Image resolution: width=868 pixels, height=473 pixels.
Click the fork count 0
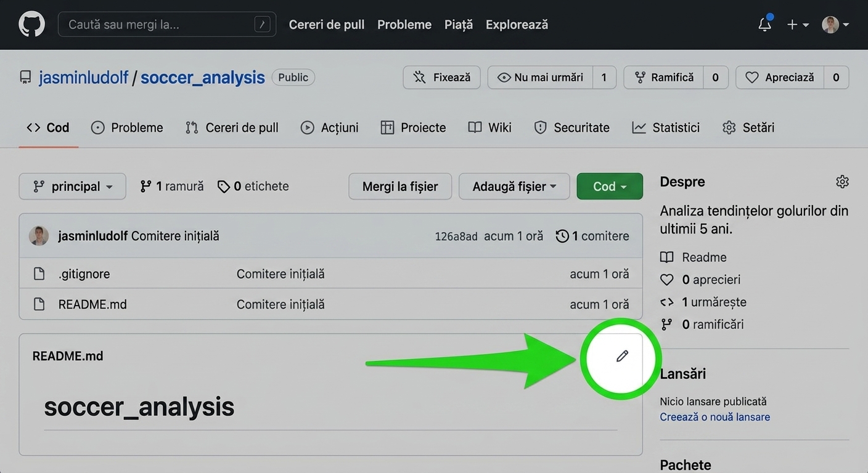pos(716,78)
